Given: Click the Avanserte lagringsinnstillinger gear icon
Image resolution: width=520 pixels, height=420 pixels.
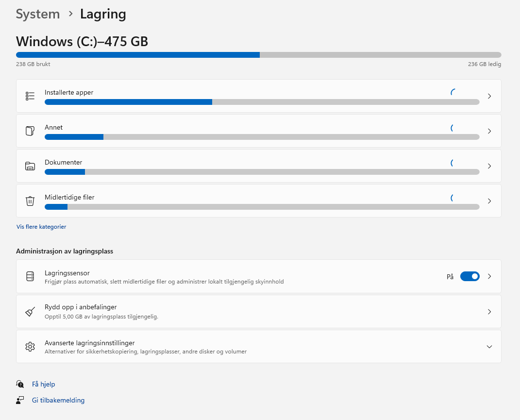Looking at the screenshot, I should tap(30, 346).
